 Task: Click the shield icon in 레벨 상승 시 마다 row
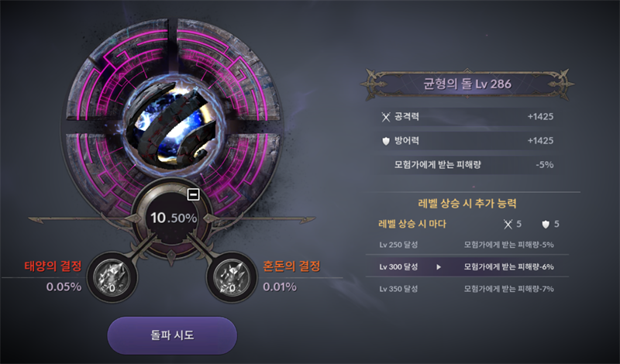click(546, 225)
